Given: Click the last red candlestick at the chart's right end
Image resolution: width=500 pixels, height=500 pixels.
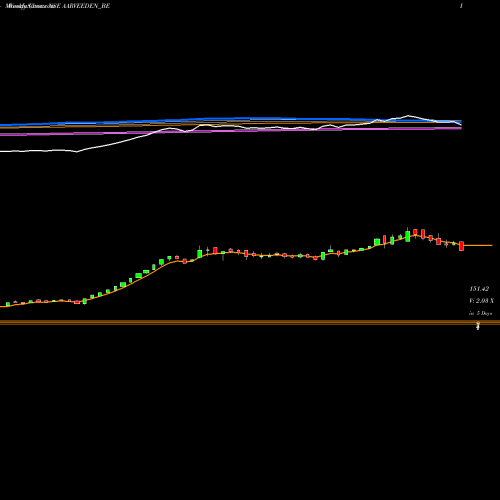Looking at the screenshot, I should click(x=461, y=246).
